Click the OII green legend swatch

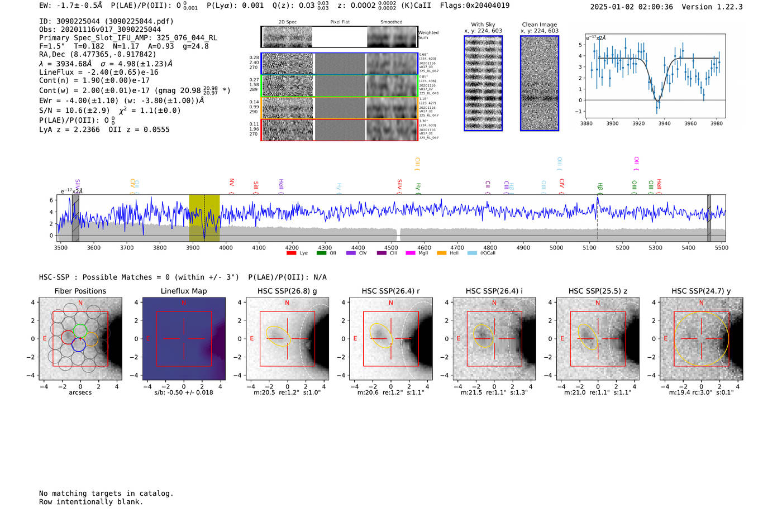tap(321, 253)
